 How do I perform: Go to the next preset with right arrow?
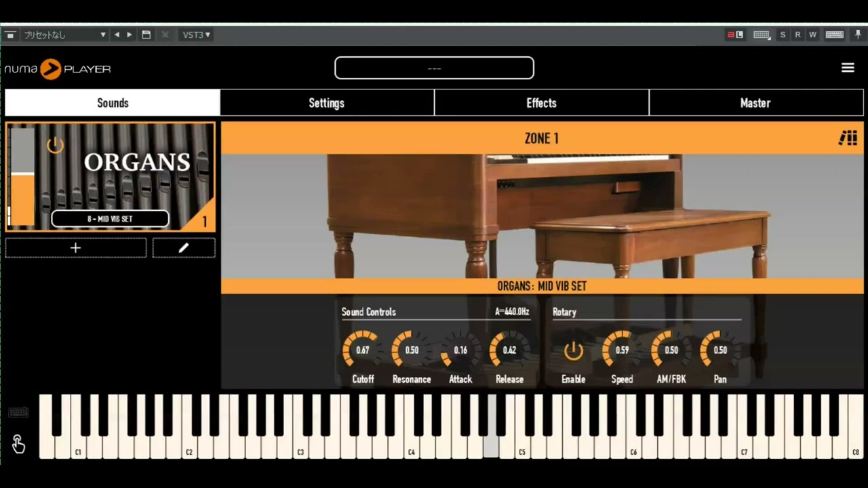[130, 35]
